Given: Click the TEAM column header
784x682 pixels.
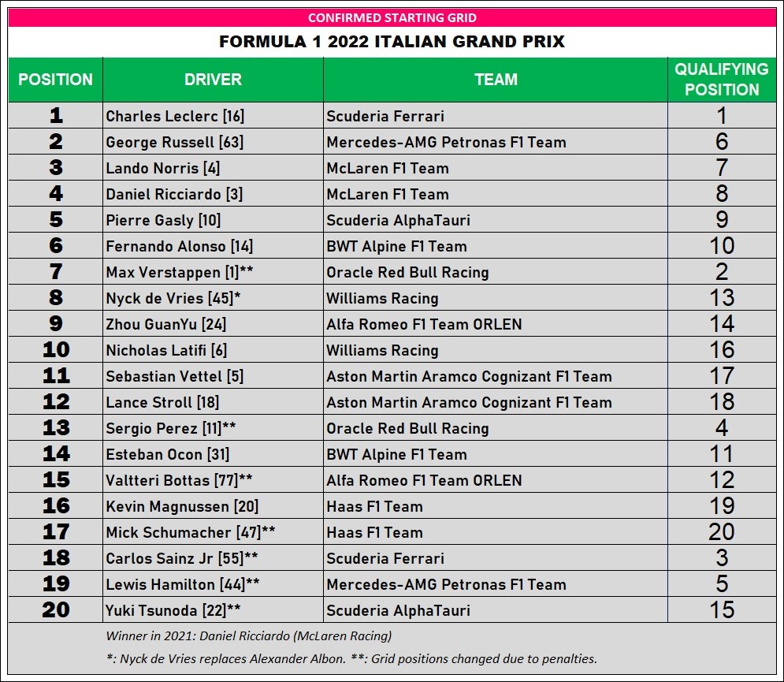Looking at the screenshot, I should pos(496,80).
